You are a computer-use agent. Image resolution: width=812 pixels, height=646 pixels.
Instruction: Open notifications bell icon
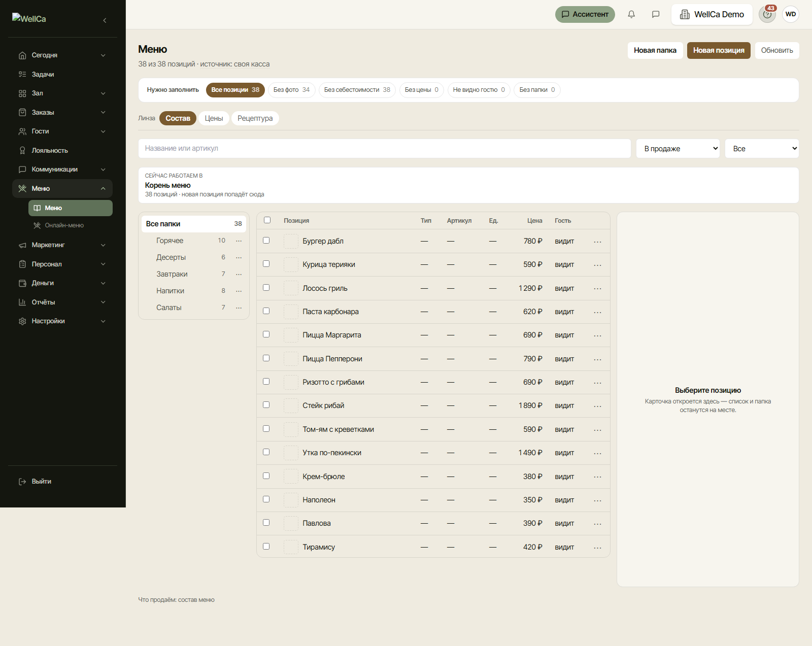coord(631,14)
